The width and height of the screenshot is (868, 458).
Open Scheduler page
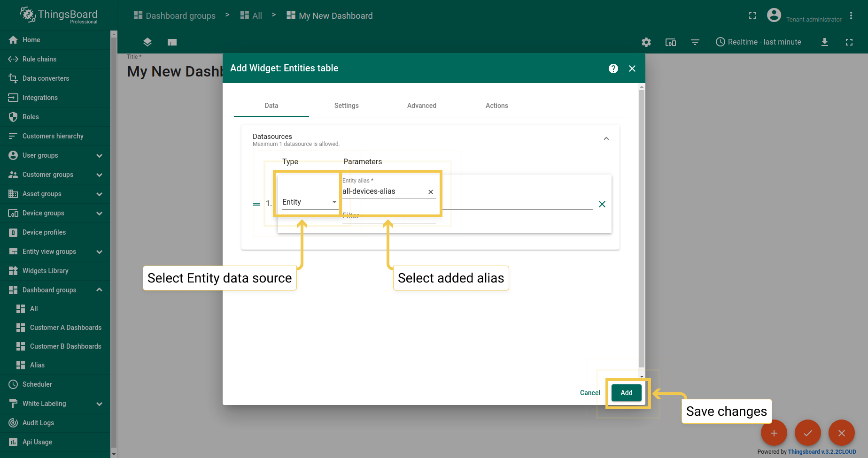55,384
